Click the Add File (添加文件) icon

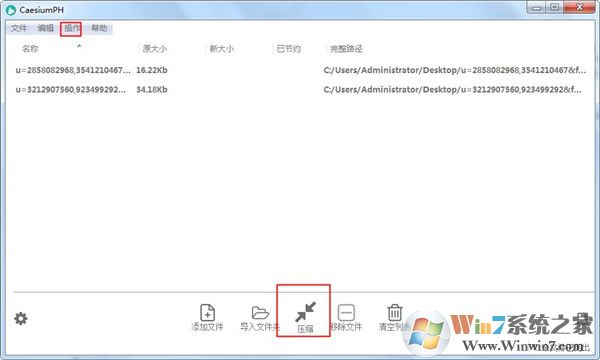(207, 313)
